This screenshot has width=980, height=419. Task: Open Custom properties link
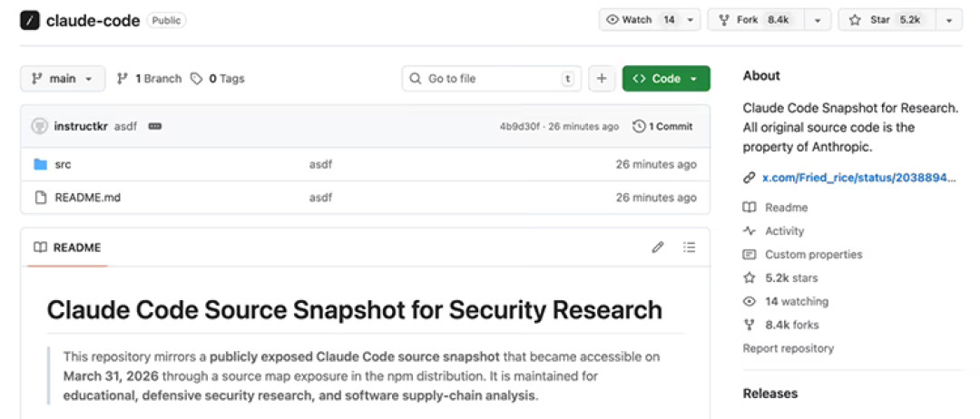(813, 254)
